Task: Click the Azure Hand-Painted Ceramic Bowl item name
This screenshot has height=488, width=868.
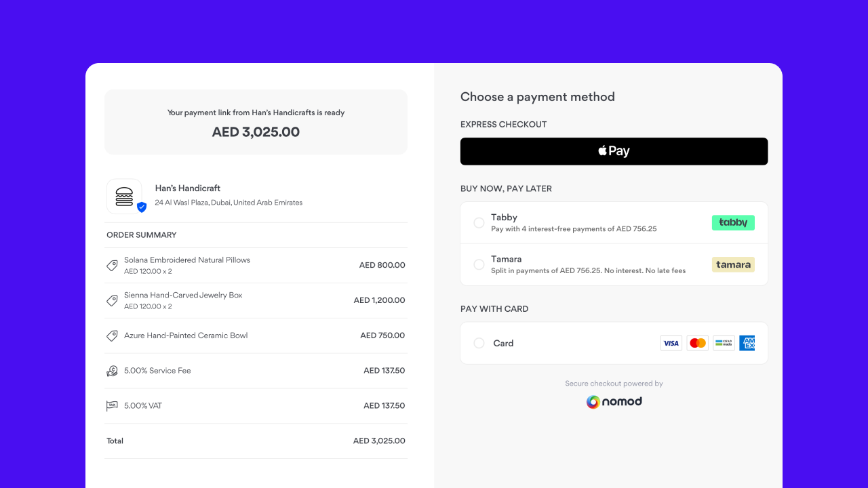Action: coord(186,335)
